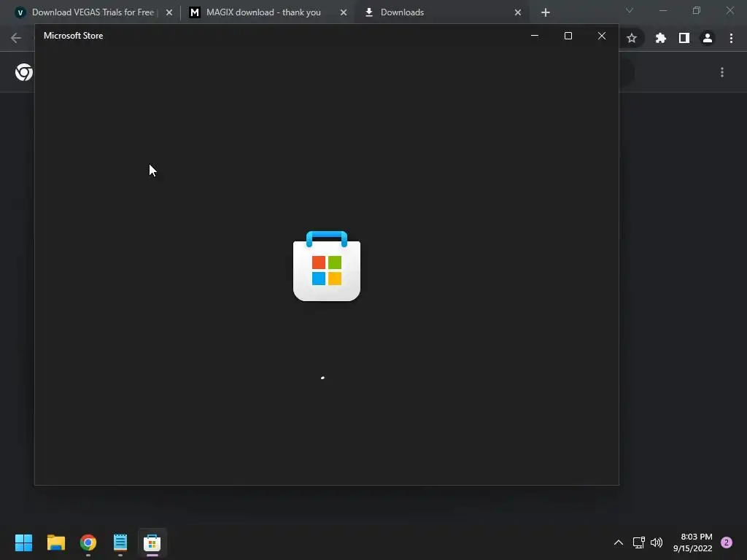Viewport: 747px width, 560px height.
Task: Open a new Chrome tab
Action: (x=546, y=12)
